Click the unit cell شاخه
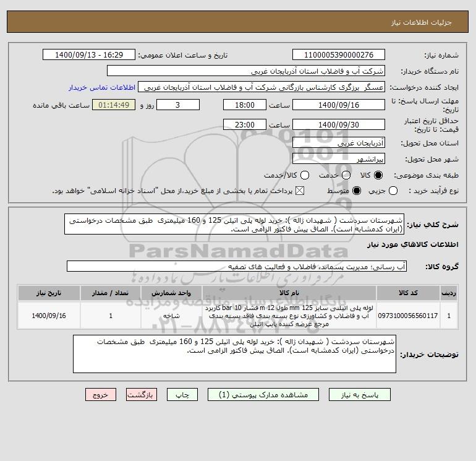476x461 pixels. [171, 316]
